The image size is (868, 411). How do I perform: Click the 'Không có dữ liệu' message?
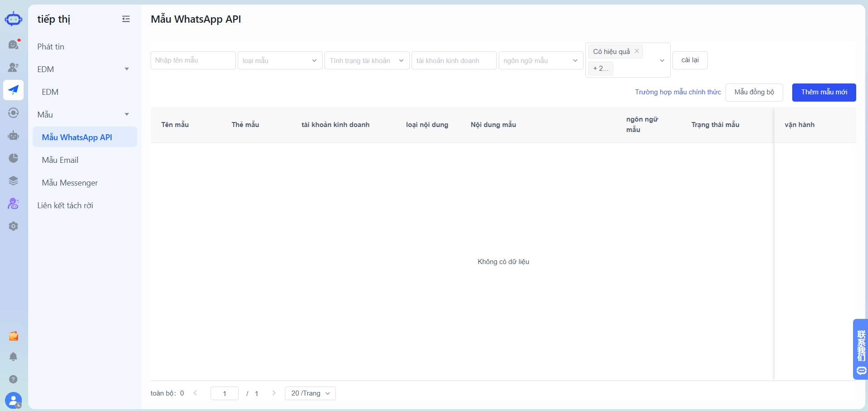503,262
